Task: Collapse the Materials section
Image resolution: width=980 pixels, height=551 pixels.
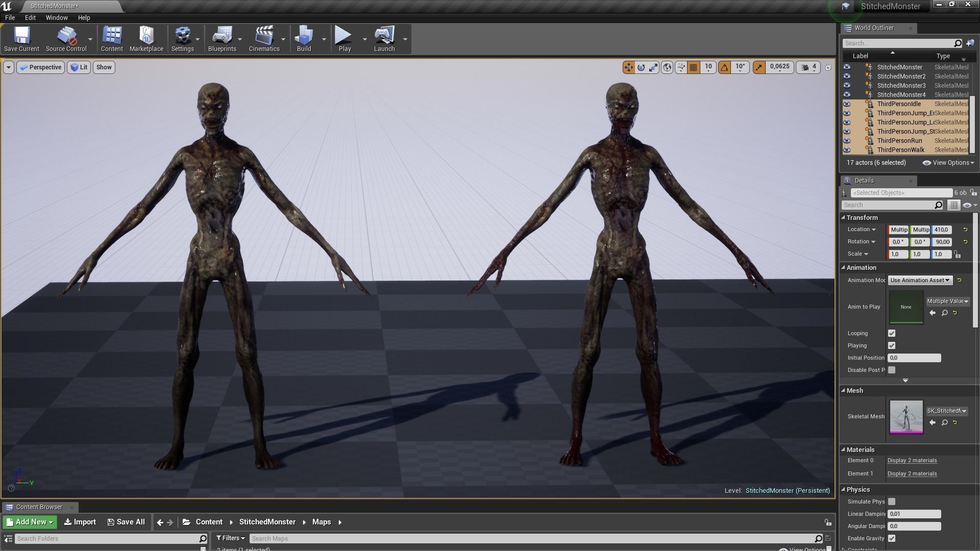Action: tap(843, 449)
